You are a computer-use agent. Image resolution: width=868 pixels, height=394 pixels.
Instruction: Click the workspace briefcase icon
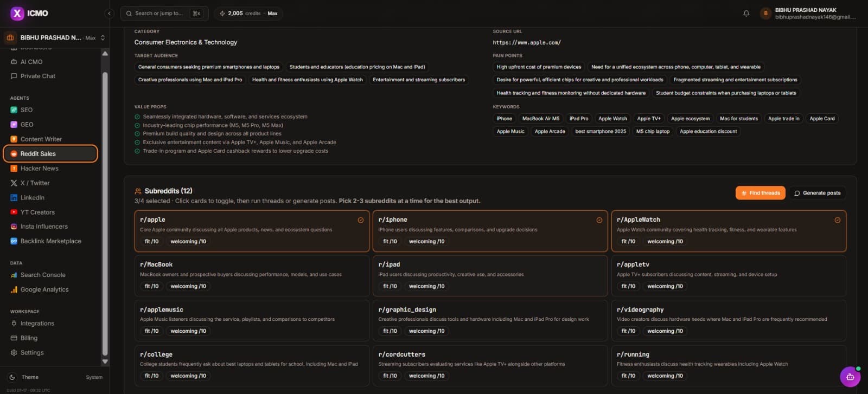[10, 37]
